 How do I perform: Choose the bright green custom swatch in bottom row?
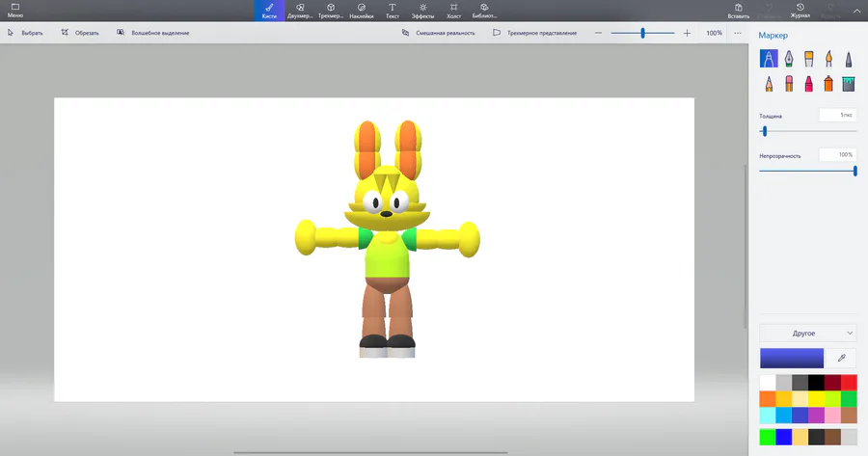coord(768,437)
